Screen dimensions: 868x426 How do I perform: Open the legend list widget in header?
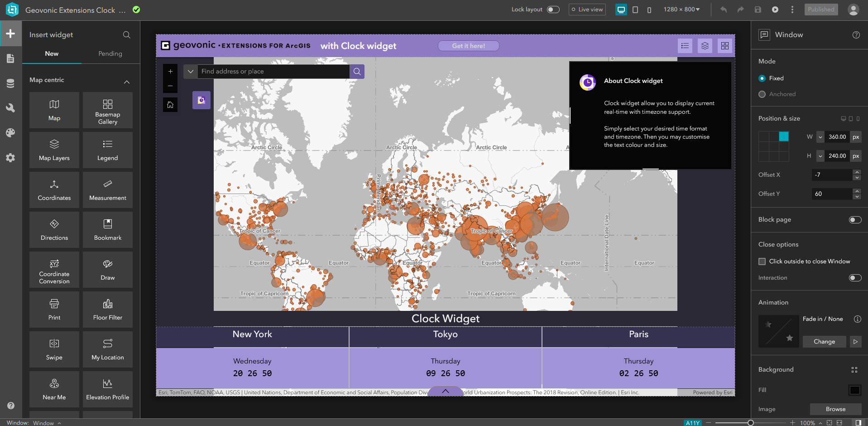(x=685, y=46)
